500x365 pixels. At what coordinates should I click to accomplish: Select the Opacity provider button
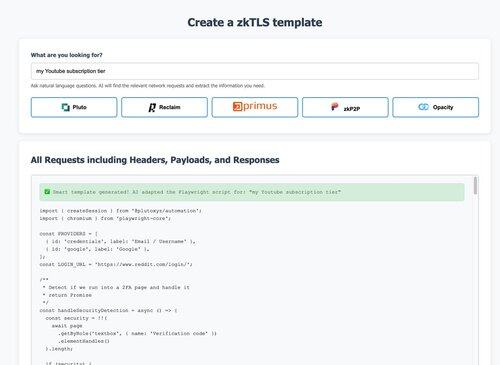(435, 107)
